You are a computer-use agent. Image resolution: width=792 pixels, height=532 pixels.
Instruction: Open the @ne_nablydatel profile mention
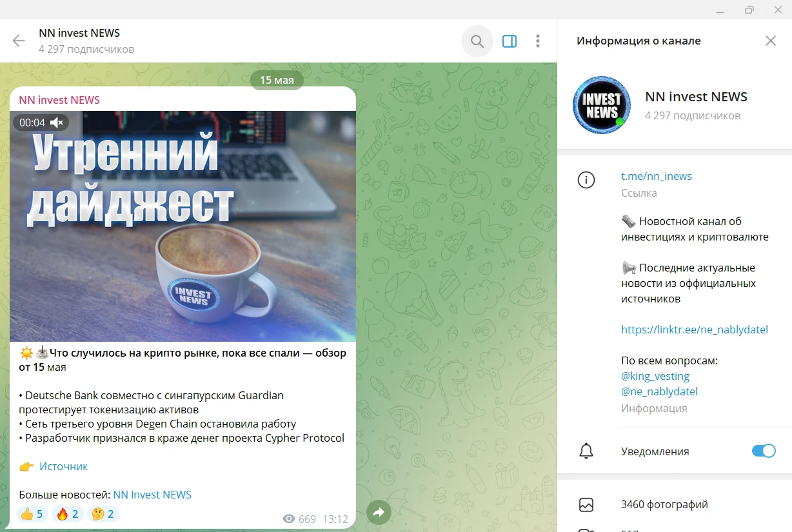tap(659, 391)
